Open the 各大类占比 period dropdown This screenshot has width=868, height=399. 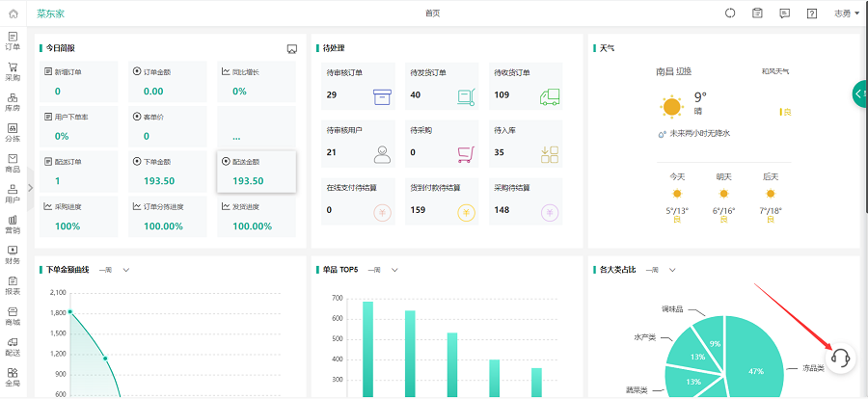[672, 270]
